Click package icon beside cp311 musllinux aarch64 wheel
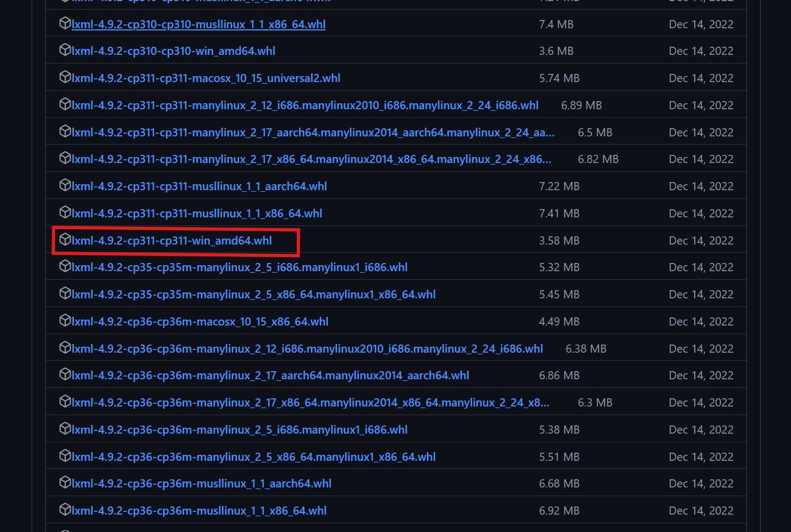Screen dimensions: 791x532 65,185
